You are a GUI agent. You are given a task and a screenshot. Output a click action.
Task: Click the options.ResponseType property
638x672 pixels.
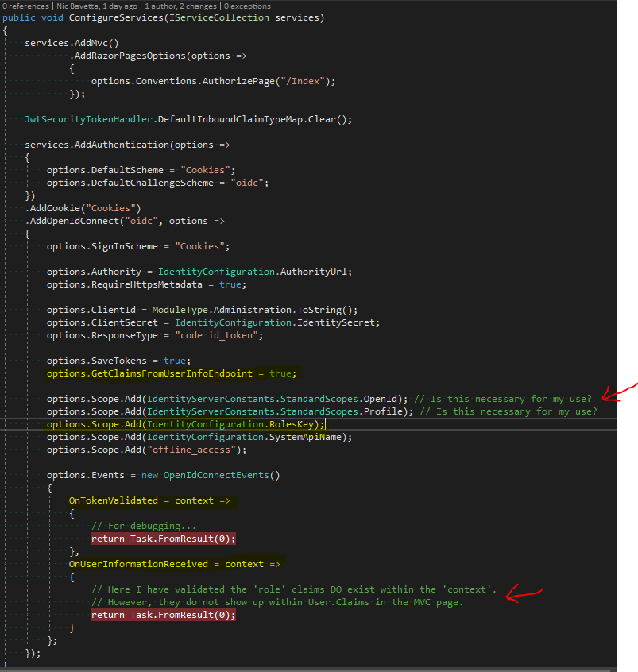coord(102,335)
